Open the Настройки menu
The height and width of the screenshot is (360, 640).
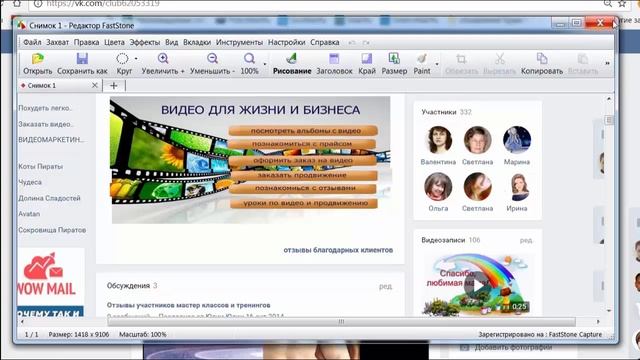(287, 42)
